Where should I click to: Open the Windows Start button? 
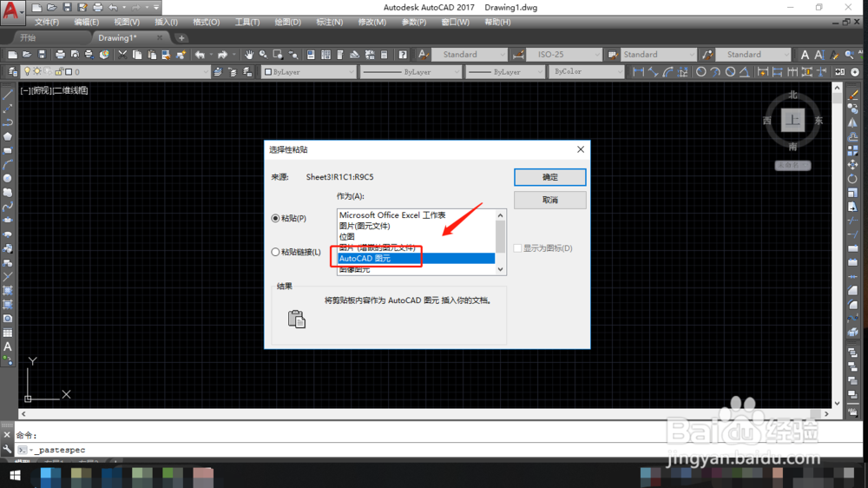pos(15,475)
